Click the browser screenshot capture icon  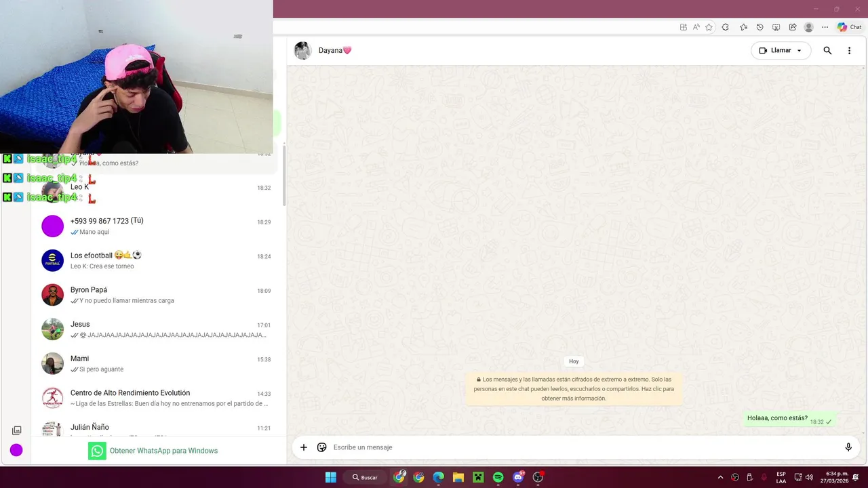click(x=776, y=27)
